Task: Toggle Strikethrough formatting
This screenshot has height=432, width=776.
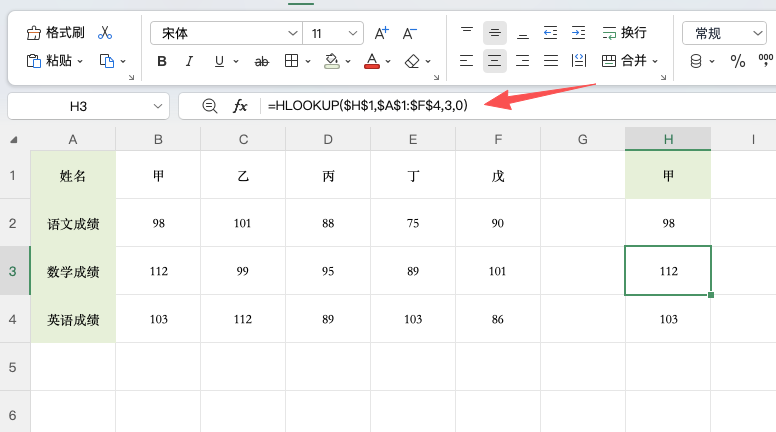Action: coord(261,61)
